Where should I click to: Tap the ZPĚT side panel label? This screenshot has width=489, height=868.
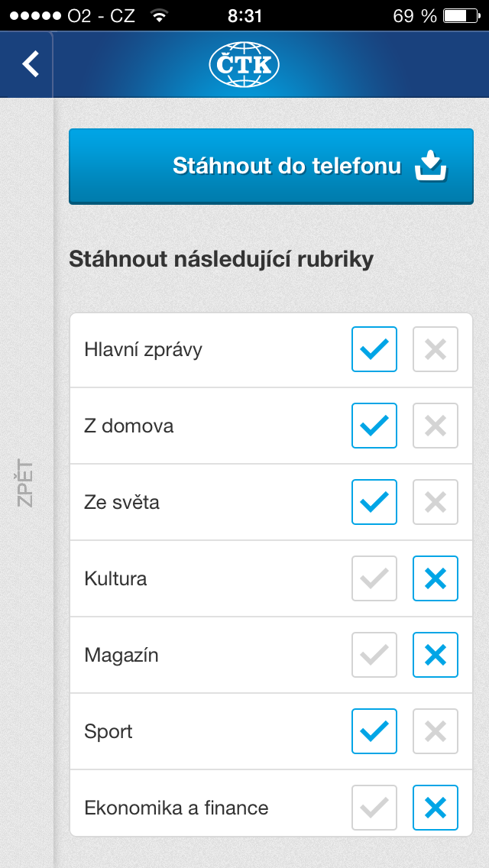(25, 483)
